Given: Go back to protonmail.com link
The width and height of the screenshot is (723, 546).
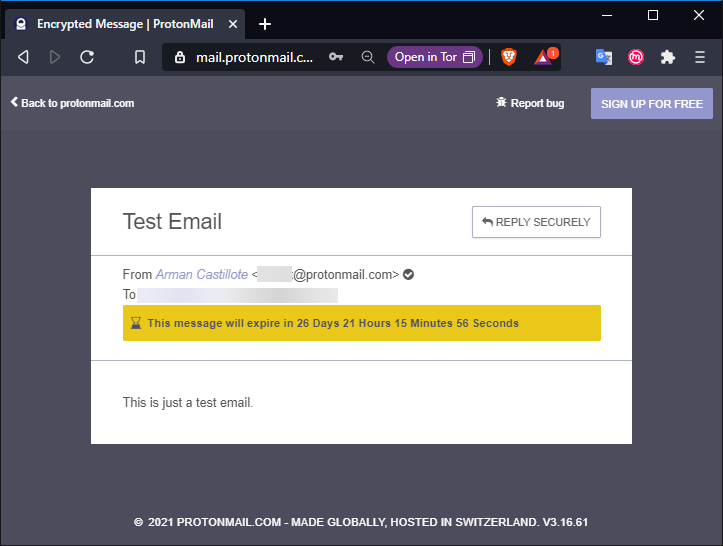Looking at the screenshot, I should click(72, 103).
